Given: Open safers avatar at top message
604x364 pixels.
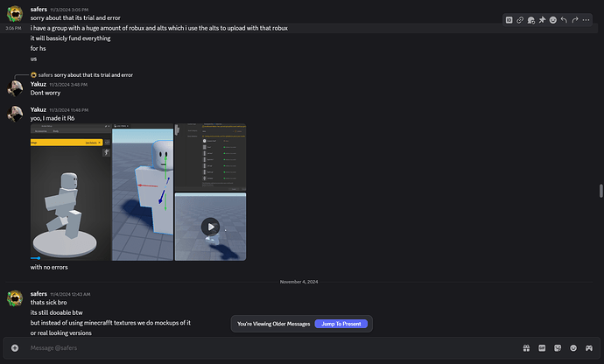Looking at the screenshot, I should tap(15, 13).
